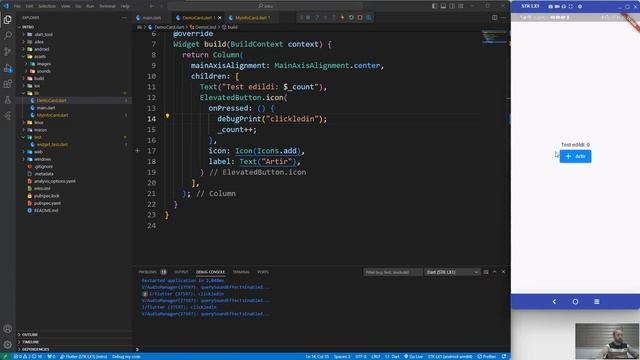Open the Run and Debug view
The image size is (640, 360).
coord(7,68)
